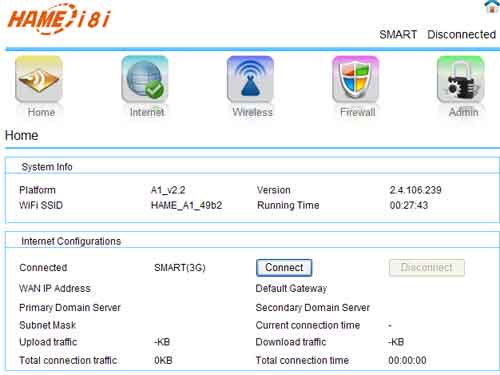
Task: Click the Subnet Mask label
Action: [48, 325]
